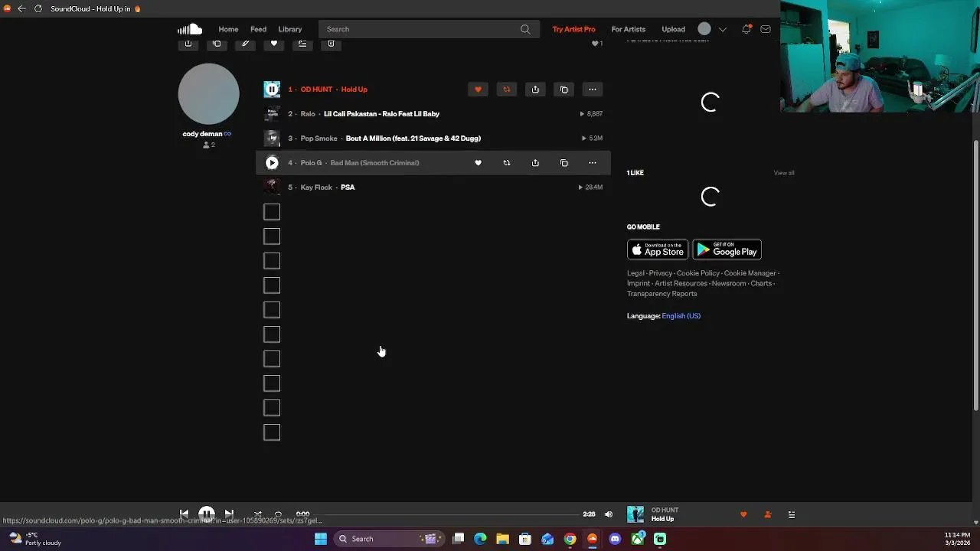Open OD HUNT artist link in list
This screenshot has height=551, width=980.
pos(316,90)
